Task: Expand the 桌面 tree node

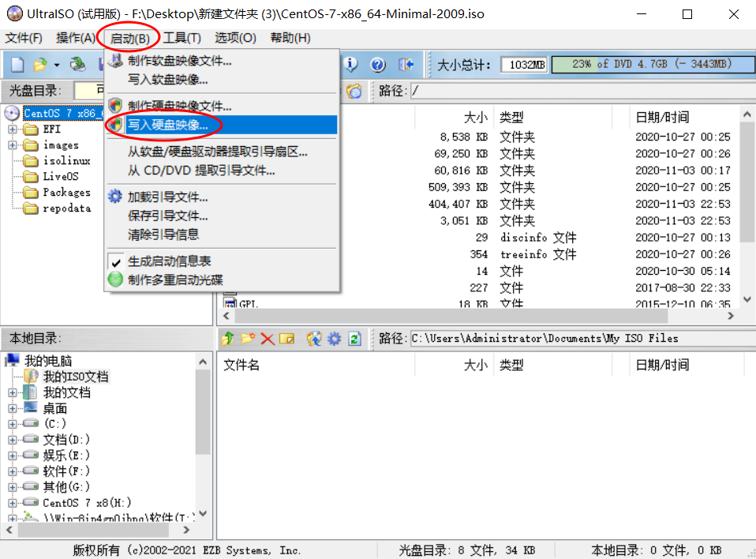Action: coord(13,408)
